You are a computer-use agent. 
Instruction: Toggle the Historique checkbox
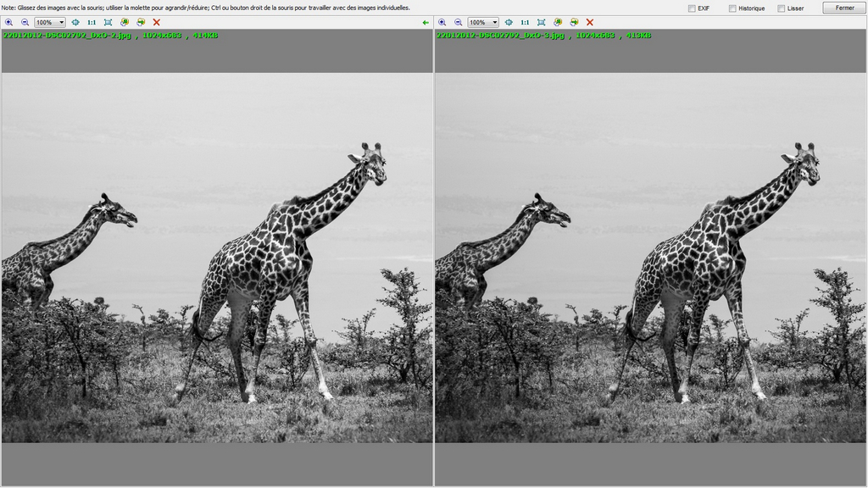732,8
